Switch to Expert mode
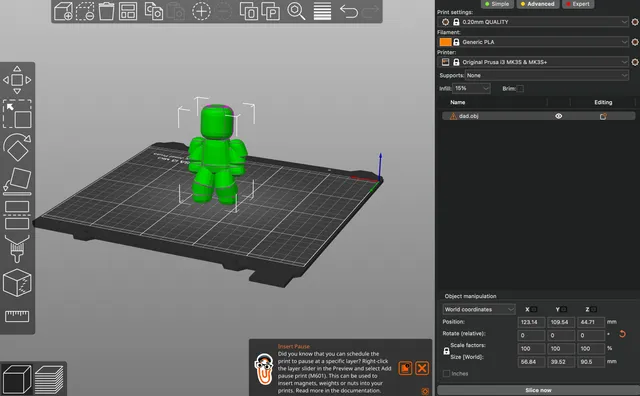This screenshot has width=640, height=396. pos(578,4)
